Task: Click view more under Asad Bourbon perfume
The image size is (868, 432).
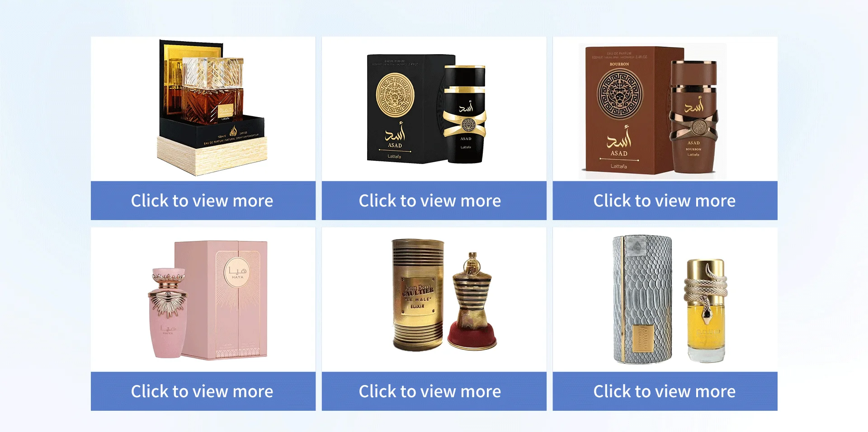Action: [x=665, y=201]
